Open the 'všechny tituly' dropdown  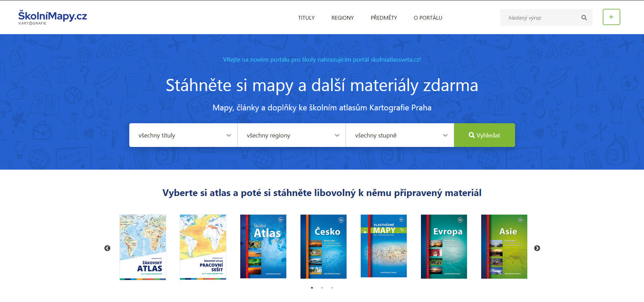click(183, 135)
